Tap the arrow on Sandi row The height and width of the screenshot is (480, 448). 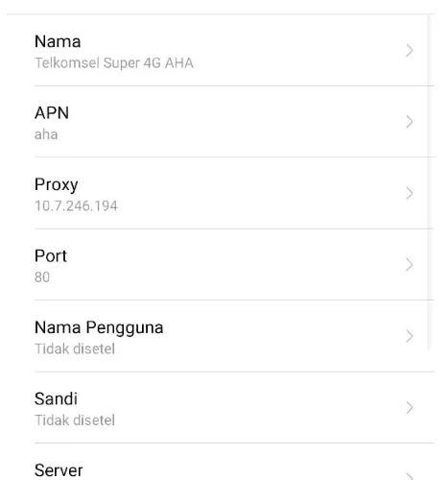(x=409, y=408)
